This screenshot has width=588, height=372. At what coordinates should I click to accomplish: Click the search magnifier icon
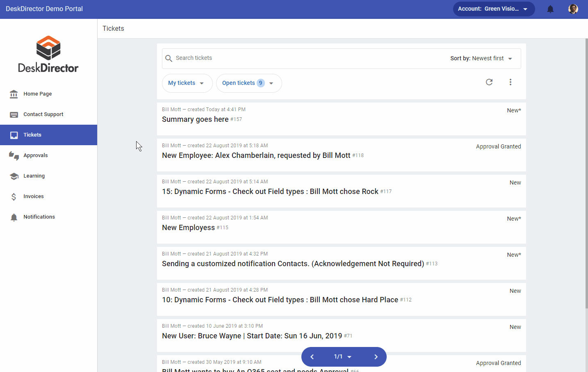coord(169,58)
